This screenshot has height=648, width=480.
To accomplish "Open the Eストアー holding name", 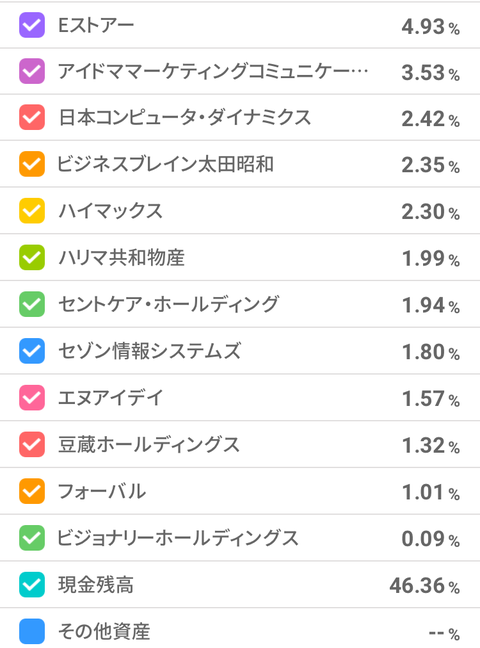I will coord(96,26).
